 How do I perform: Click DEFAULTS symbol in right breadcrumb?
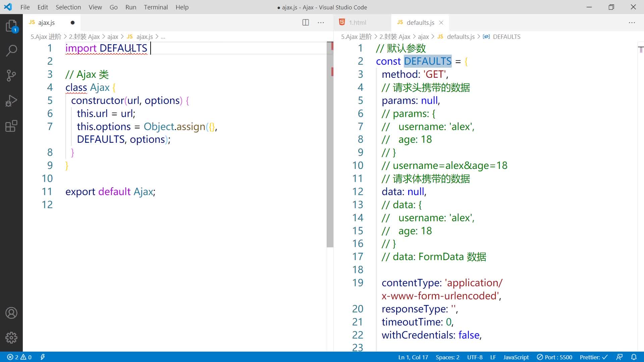(x=506, y=37)
